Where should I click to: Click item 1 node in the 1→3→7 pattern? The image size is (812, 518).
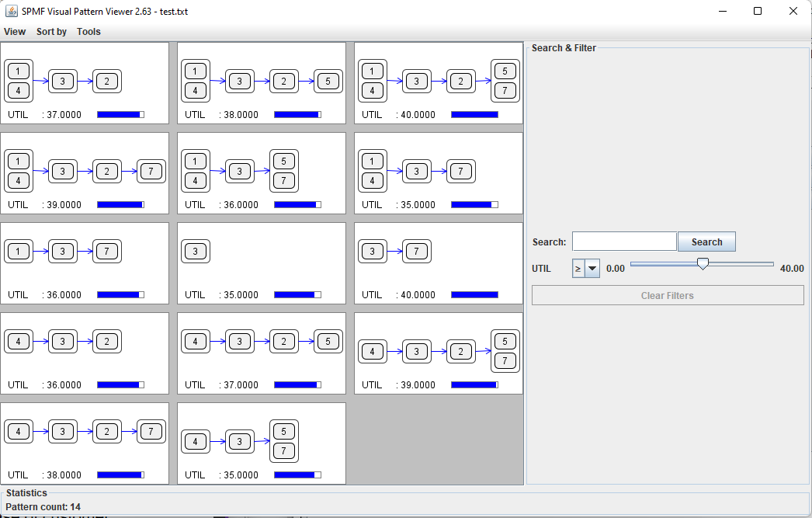pyautogui.click(x=18, y=252)
